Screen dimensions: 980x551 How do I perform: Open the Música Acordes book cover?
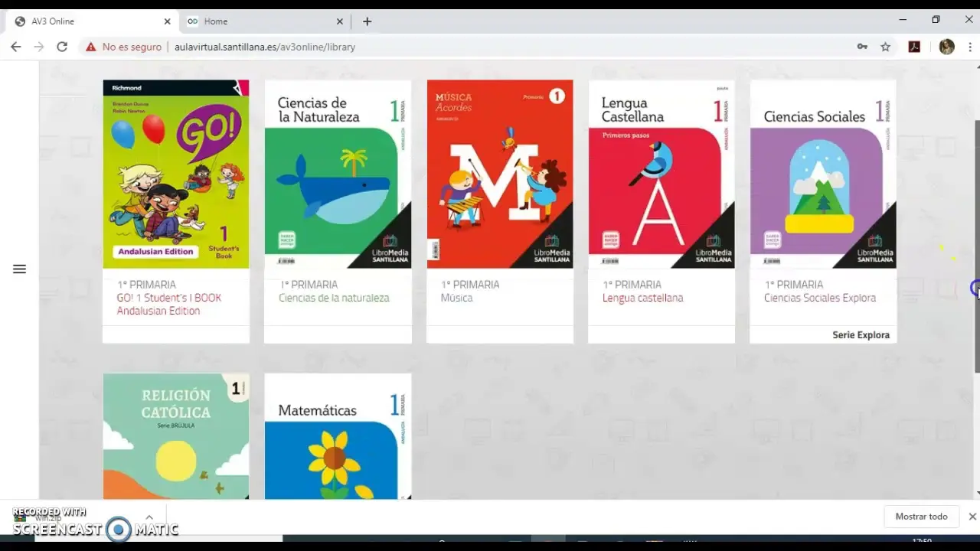click(500, 174)
